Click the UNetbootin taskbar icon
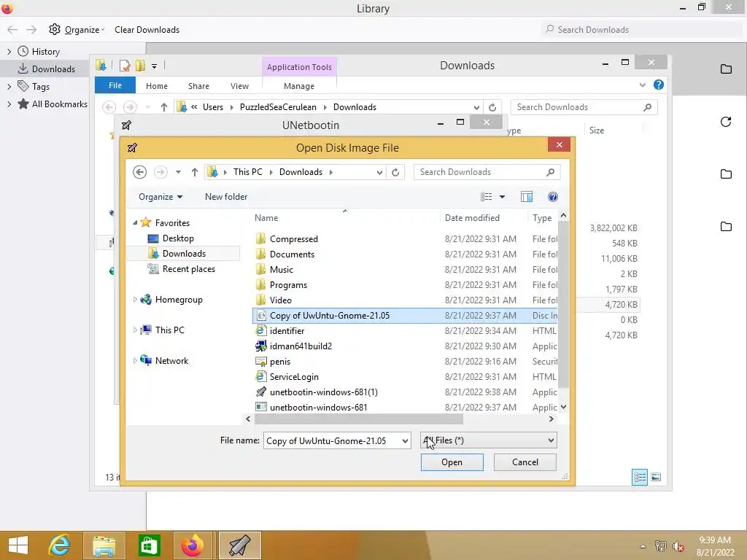Viewport: 747px width, 560px height. (x=239, y=545)
